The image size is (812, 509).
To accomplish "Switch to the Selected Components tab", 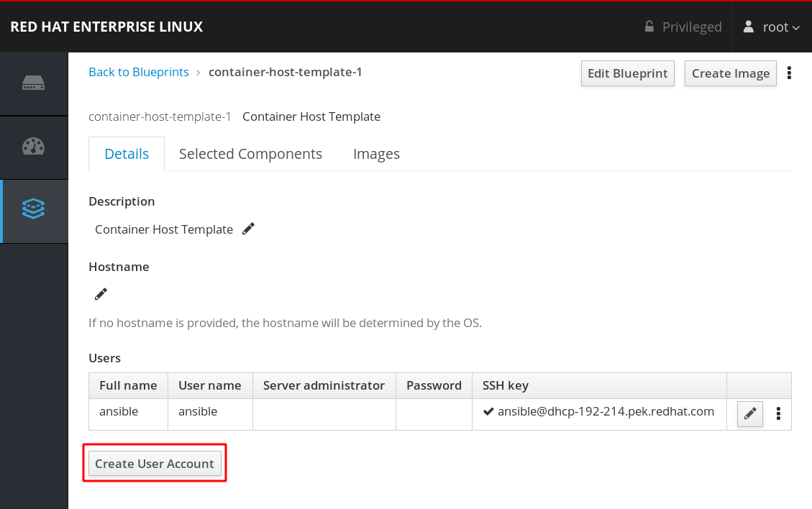I will [250, 154].
